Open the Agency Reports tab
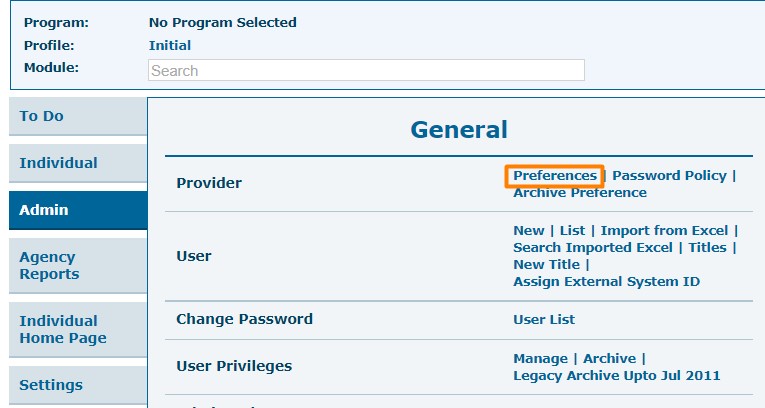765x408 pixels. tap(78, 265)
